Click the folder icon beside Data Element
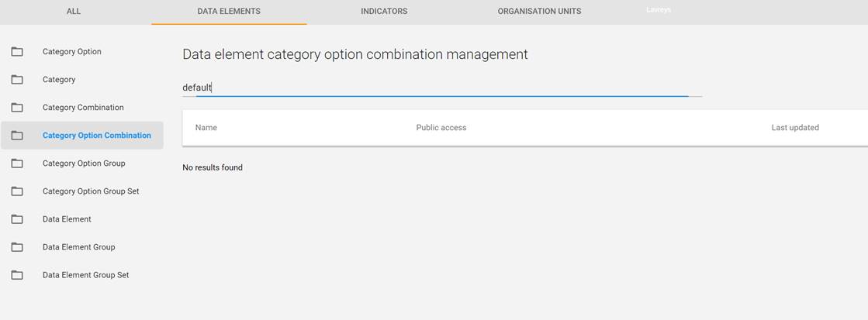Viewport: 868px width, 320px height. click(17, 219)
